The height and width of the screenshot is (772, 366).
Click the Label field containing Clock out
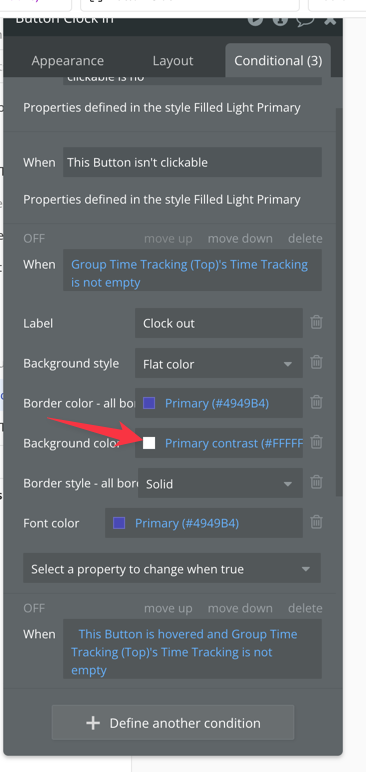219,323
